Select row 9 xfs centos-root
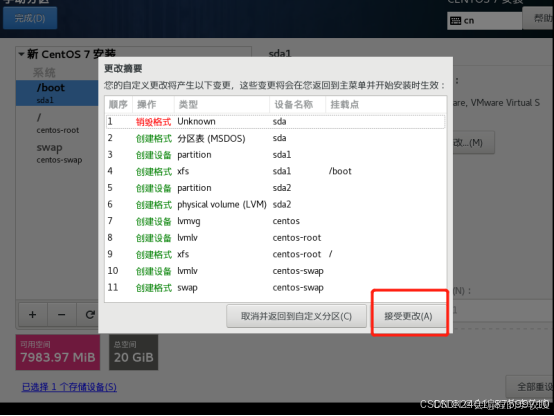 (275, 254)
